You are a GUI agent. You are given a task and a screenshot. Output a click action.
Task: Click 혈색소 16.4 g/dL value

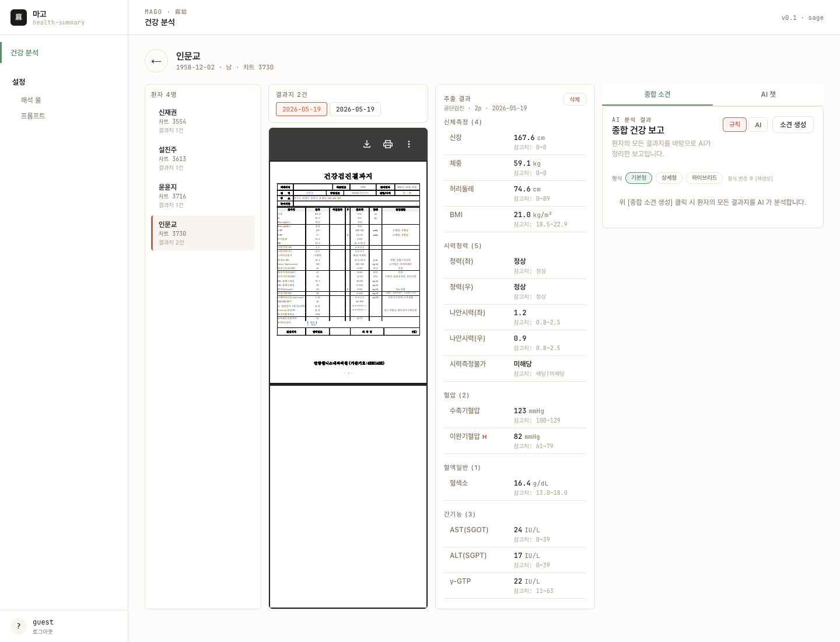click(531, 483)
